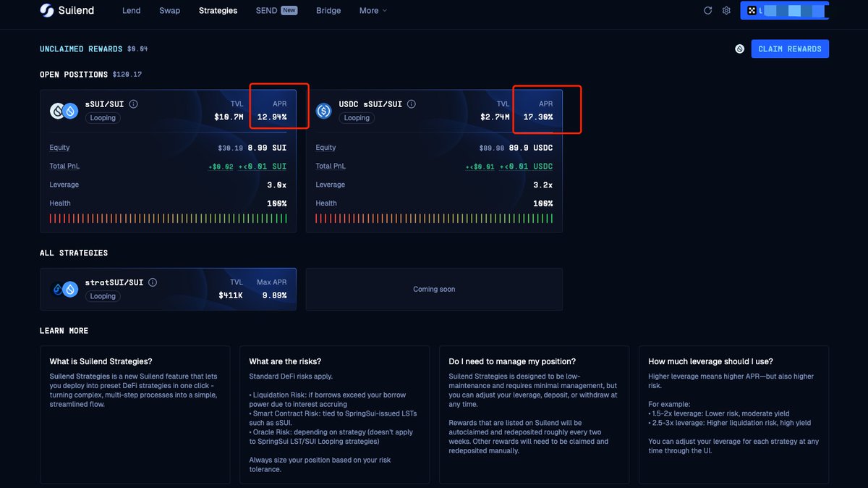868x488 pixels.
Task: Click the sSUI/SUI token pair icon
Action: [63, 111]
